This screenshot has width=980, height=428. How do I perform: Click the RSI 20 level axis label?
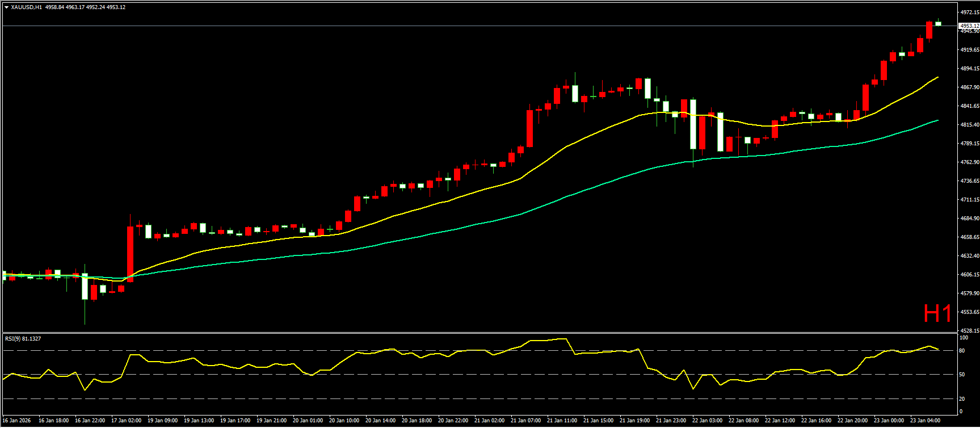coord(962,398)
